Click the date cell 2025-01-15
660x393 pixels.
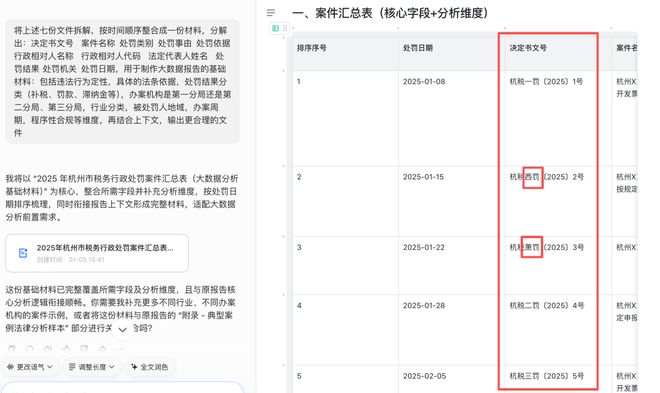(x=423, y=177)
